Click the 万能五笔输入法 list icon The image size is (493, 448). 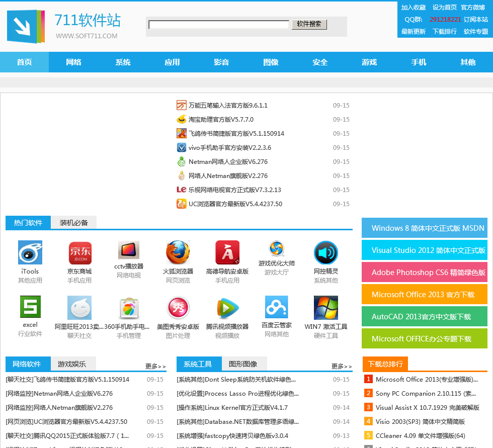tap(182, 105)
